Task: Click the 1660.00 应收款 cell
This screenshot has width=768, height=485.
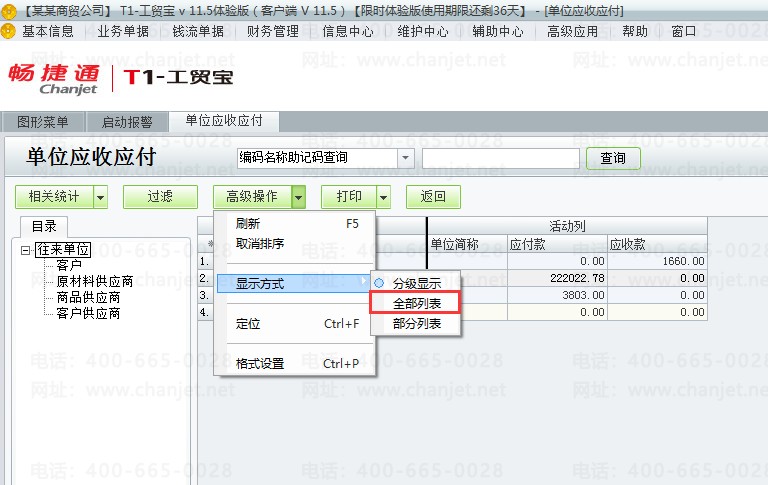Action: pyautogui.click(x=657, y=261)
